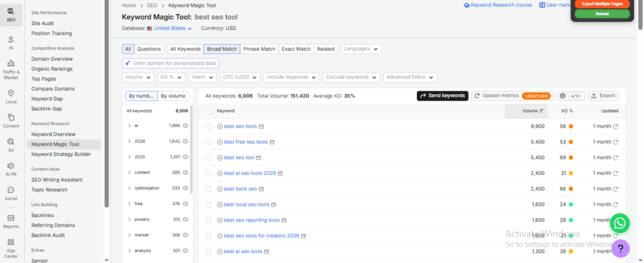Toggle eye icon for ai keyword group
The image size is (644, 263).
tap(186, 125)
